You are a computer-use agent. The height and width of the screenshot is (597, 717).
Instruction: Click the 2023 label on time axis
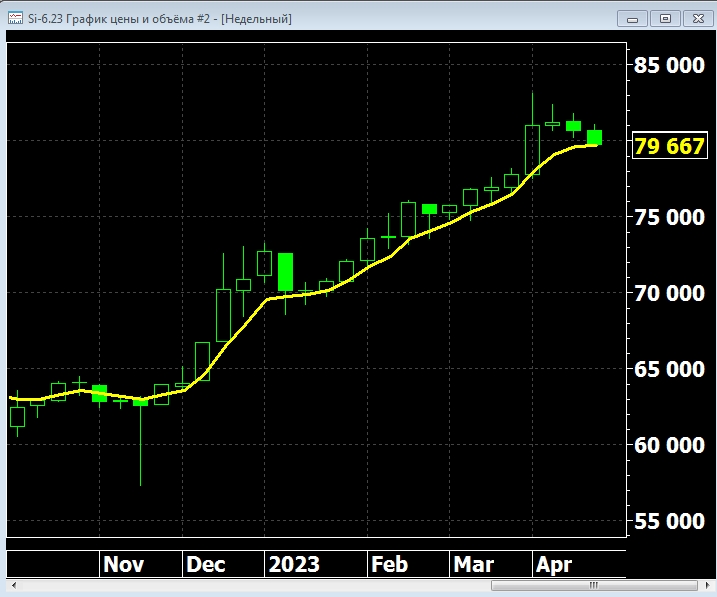point(294,565)
